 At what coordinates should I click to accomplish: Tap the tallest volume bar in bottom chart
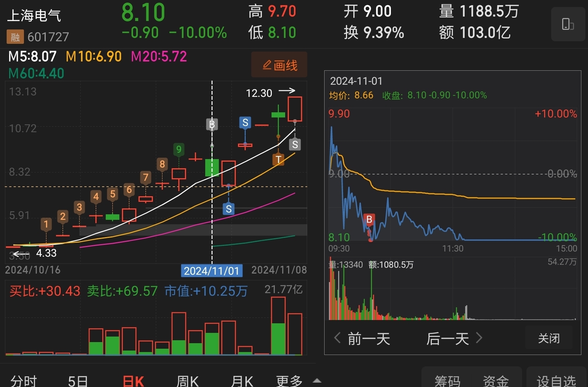[278, 326]
